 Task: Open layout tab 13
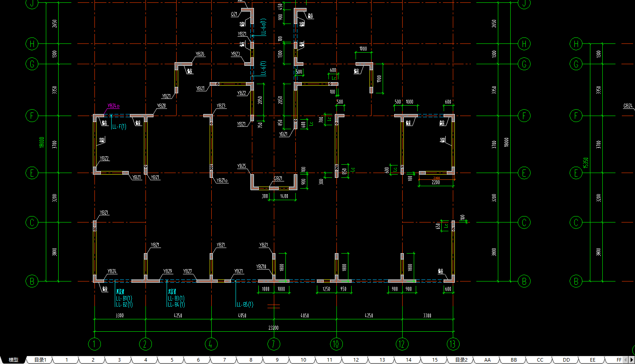[x=382, y=360]
